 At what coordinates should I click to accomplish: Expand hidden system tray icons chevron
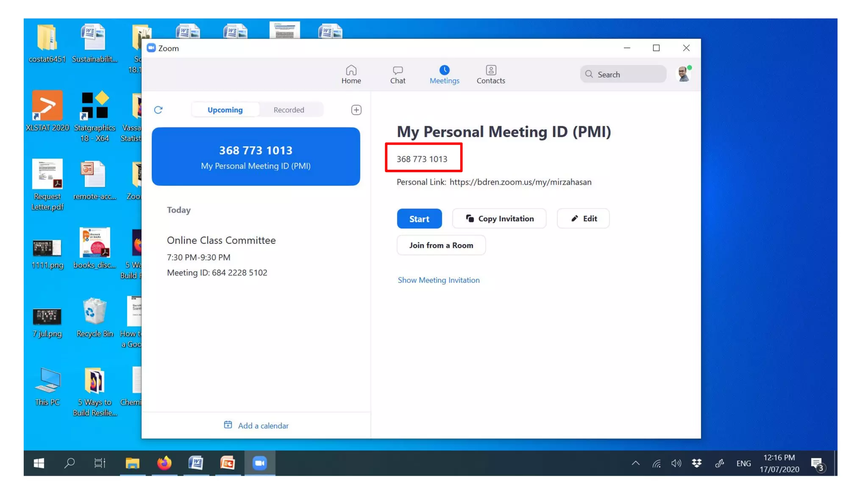[x=635, y=463]
